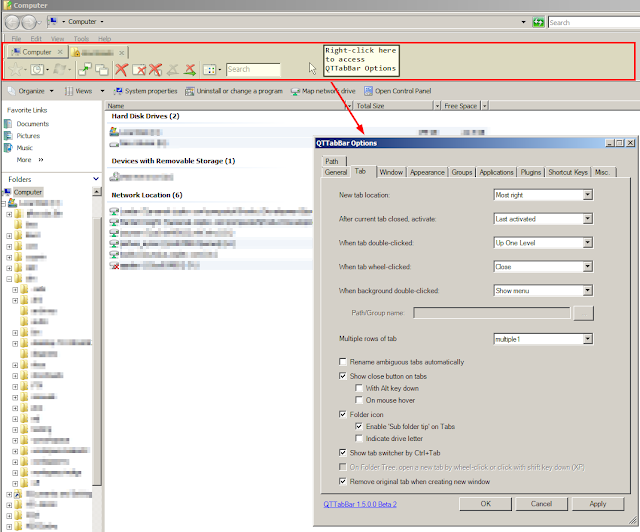Close the Computer tab with its X
This screenshot has height=532, width=640.
coord(60,52)
